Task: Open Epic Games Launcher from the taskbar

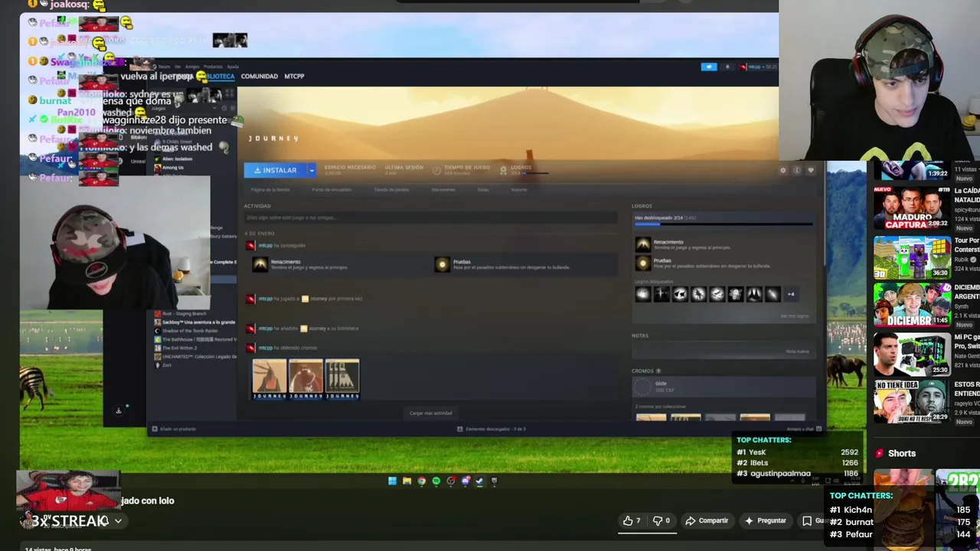Action: point(494,481)
